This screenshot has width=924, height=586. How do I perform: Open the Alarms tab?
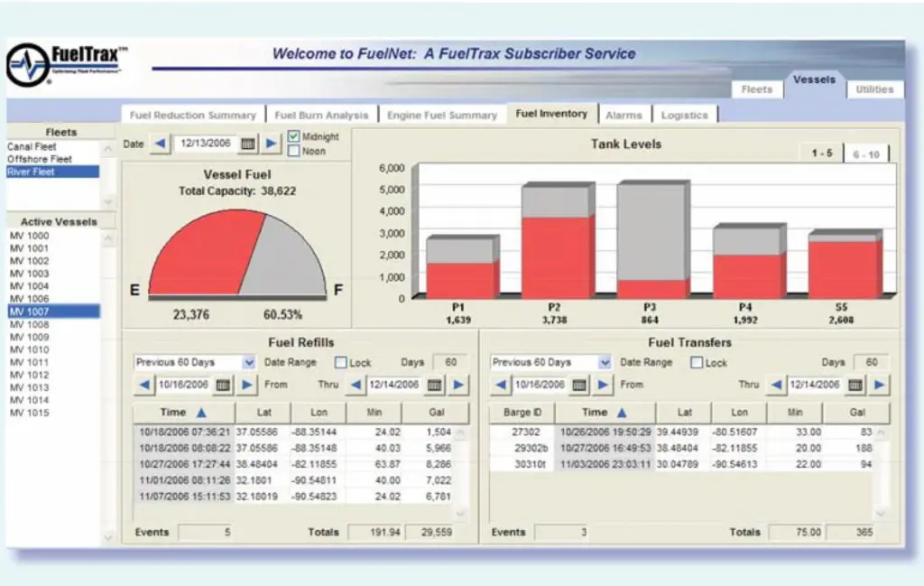[x=624, y=115]
